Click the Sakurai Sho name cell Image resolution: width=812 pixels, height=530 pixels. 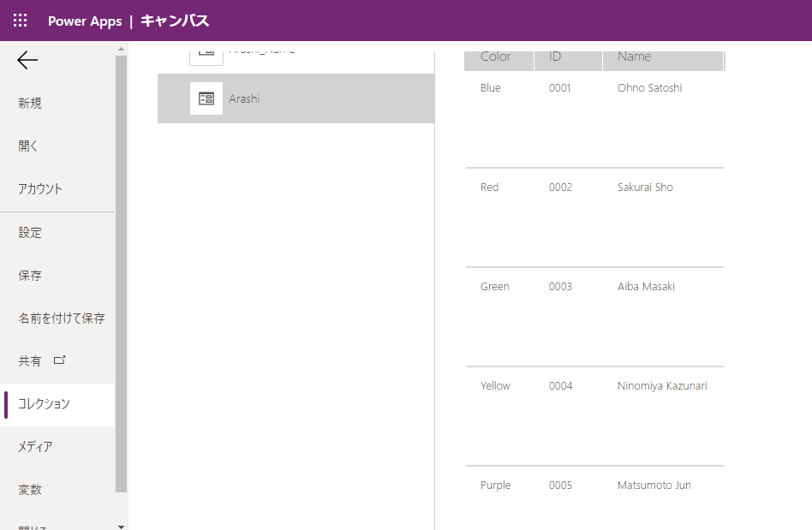click(x=645, y=188)
